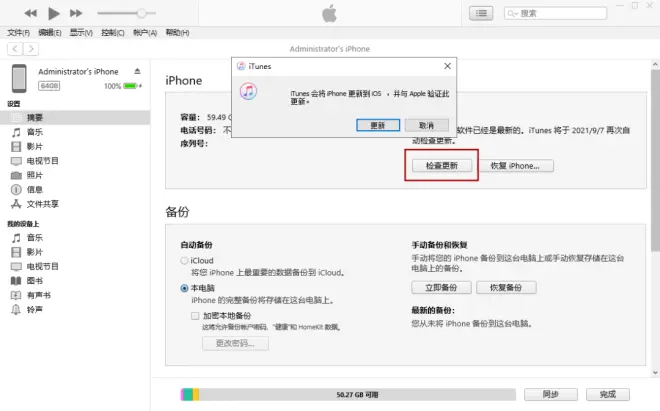Click the scrollbar up arrow
660x411 pixels.
coord(655,65)
